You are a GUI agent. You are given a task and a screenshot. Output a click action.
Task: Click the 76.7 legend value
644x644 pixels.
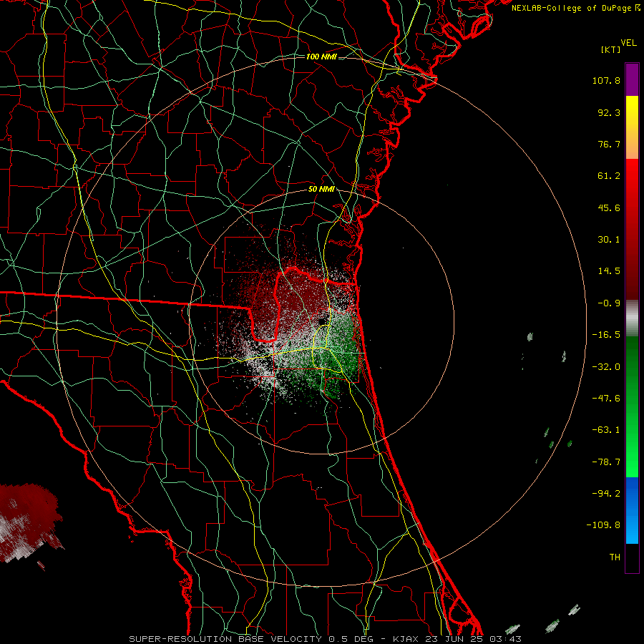coord(609,144)
